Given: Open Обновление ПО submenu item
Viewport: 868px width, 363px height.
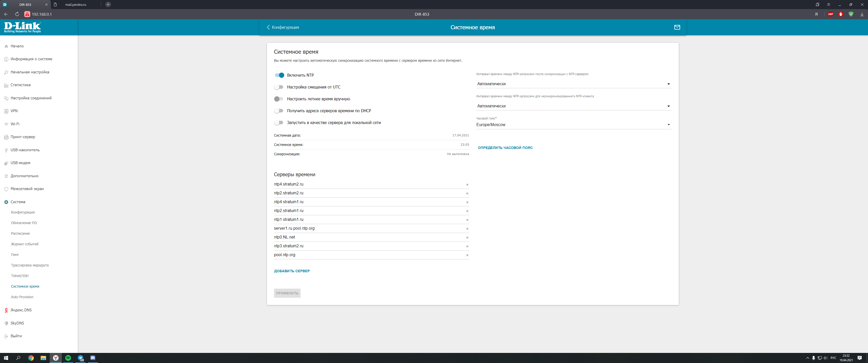Looking at the screenshot, I should pyautogui.click(x=24, y=223).
